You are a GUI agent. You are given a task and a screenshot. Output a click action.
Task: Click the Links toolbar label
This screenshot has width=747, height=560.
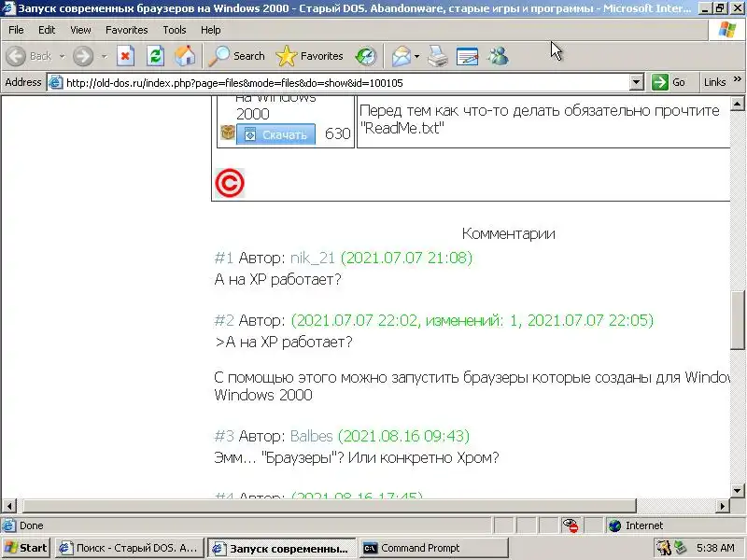click(714, 82)
